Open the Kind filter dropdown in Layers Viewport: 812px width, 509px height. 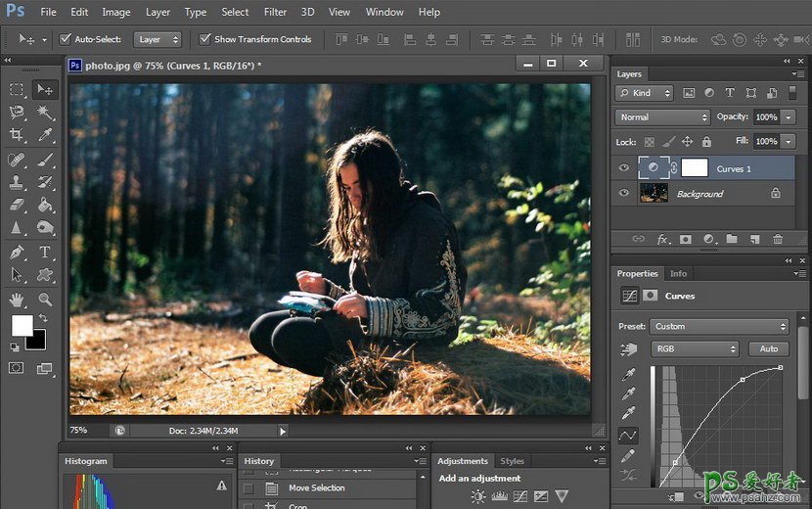point(644,93)
